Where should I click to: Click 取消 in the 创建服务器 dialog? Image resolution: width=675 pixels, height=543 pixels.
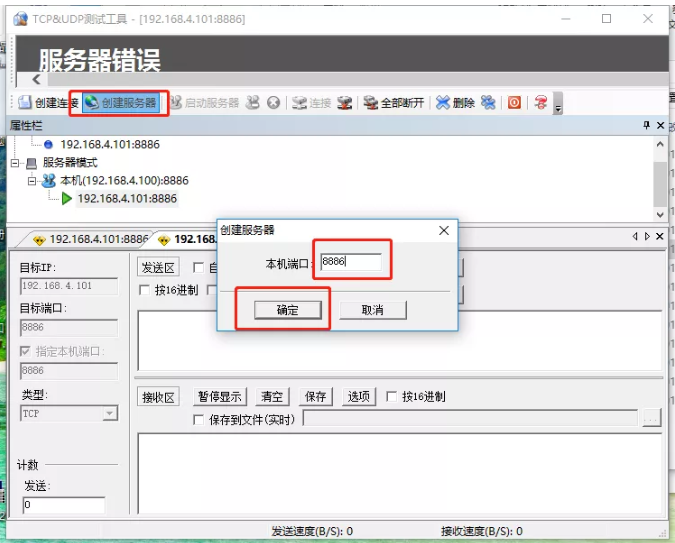[x=372, y=310]
